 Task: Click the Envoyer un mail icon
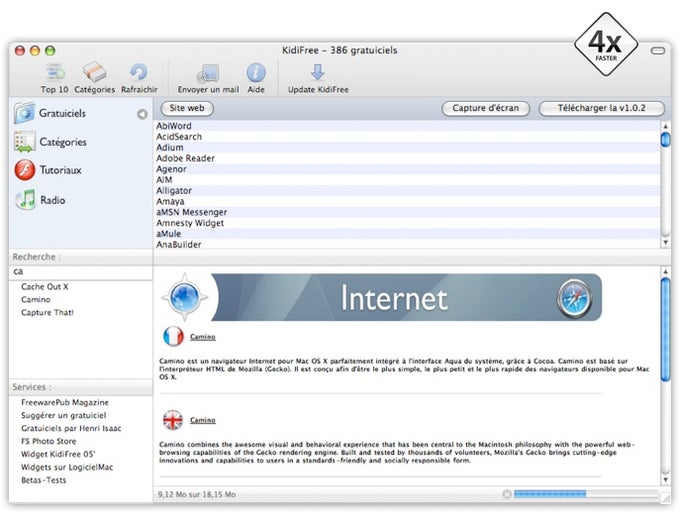[x=209, y=74]
